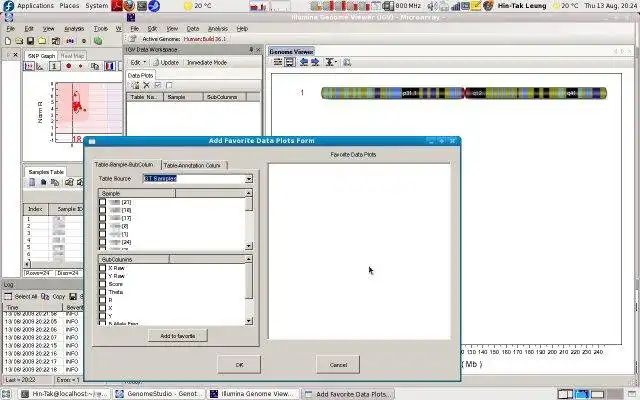This screenshot has height=400, width=640.
Task: Click the checked box icon in Data Plots toolbar
Action: coord(158,85)
